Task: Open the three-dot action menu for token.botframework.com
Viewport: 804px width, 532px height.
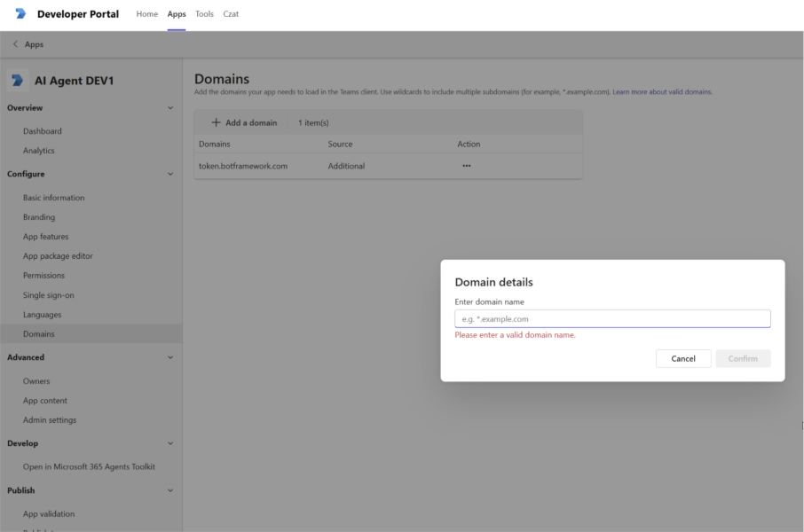Action: [x=467, y=166]
